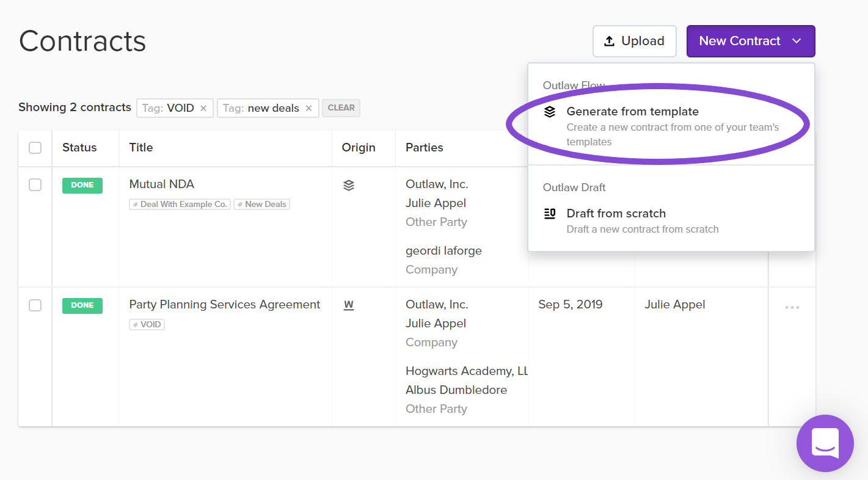Click geordi laforge party name
868x480 pixels.
443,250
